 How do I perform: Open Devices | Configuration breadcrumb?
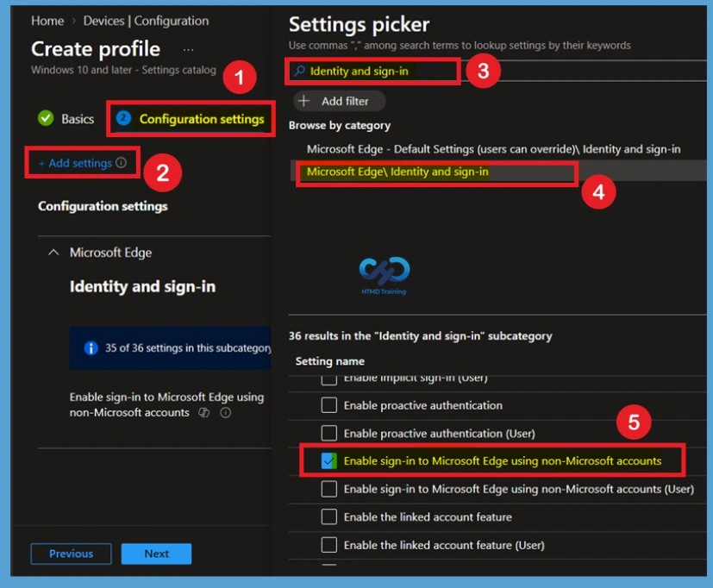[x=146, y=21]
